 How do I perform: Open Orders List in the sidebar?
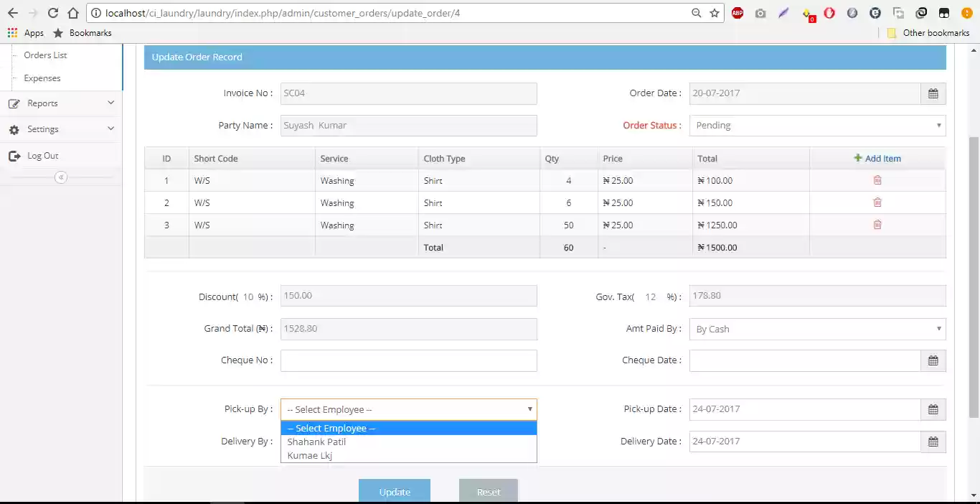(x=44, y=55)
